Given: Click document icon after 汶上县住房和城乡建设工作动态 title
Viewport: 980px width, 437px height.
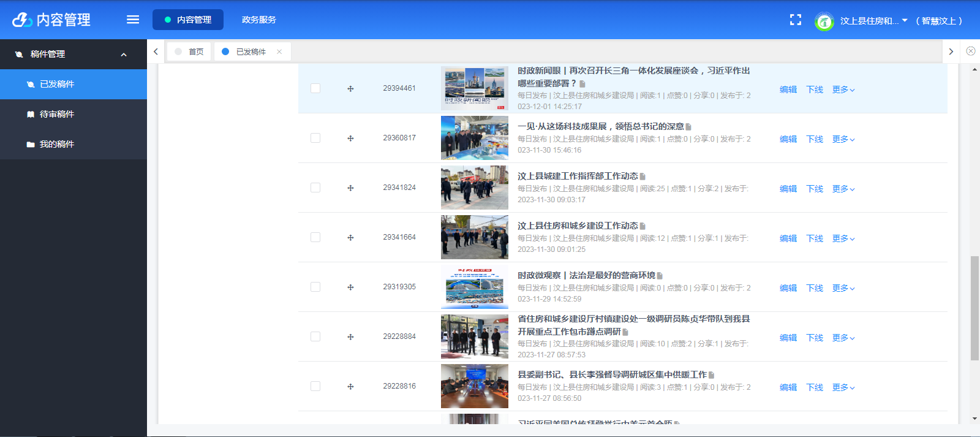Looking at the screenshot, I should [643, 226].
